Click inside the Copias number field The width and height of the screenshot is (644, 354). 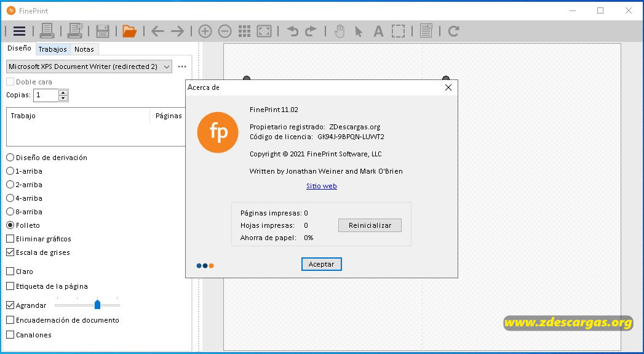click(x=46, y=95)
